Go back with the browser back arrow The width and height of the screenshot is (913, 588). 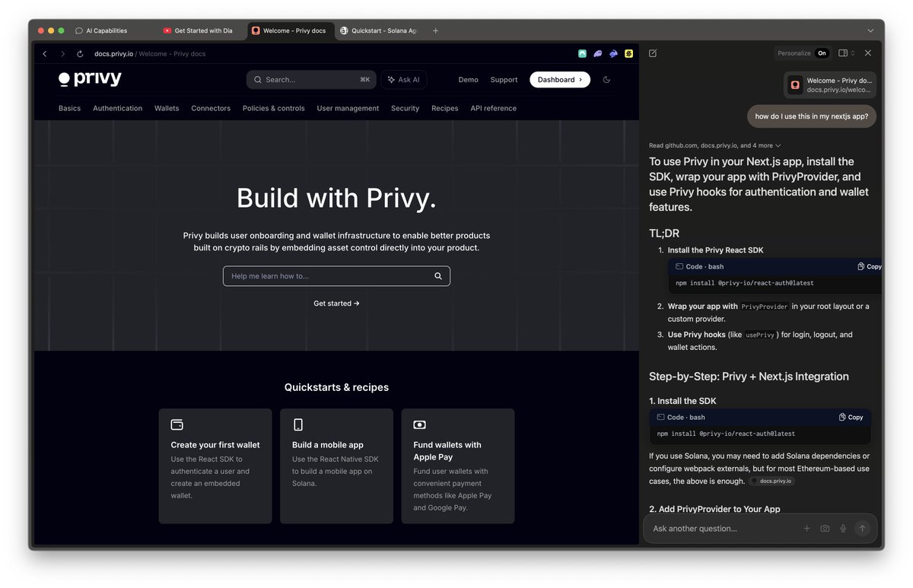click(x=45, y=54)
